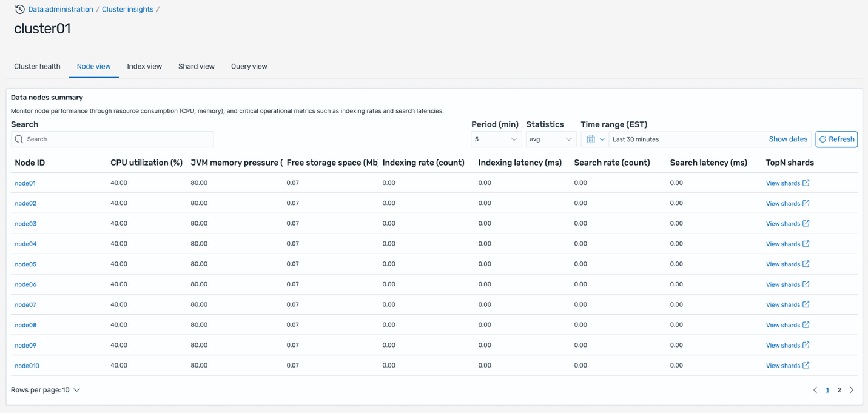Expand the Rows per page selector
868x413 pixels.
click(x=45, y=390)
